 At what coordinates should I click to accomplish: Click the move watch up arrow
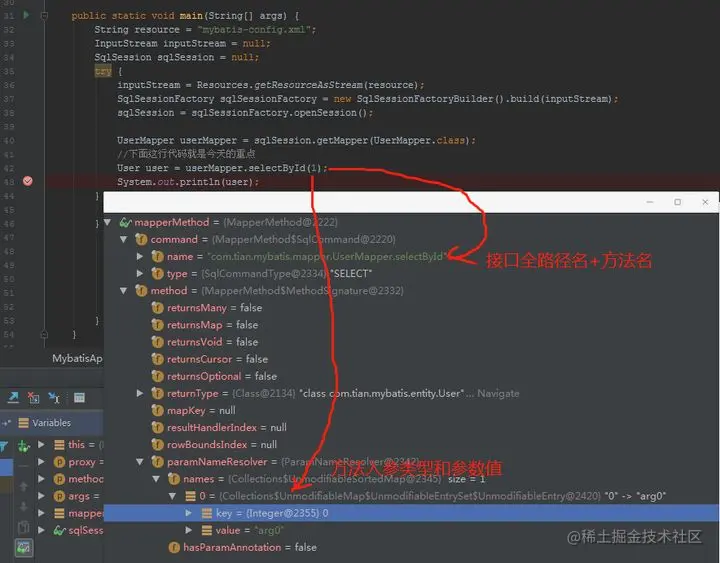24,486
